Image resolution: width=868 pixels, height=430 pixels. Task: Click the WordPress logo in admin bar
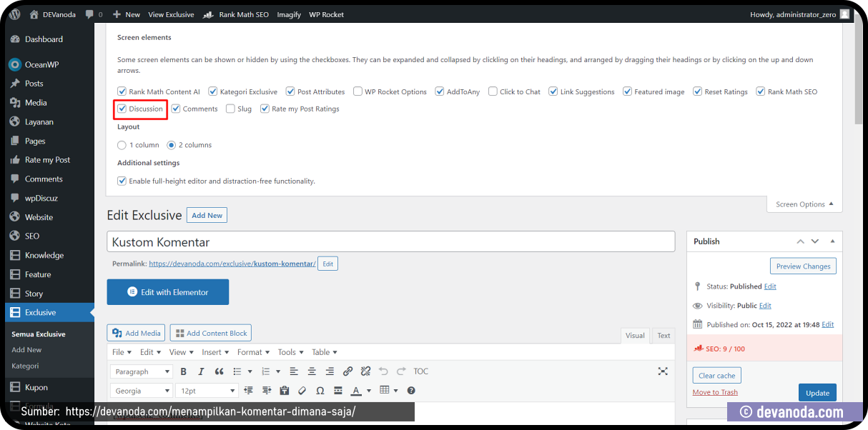click(x=15, y=14)
